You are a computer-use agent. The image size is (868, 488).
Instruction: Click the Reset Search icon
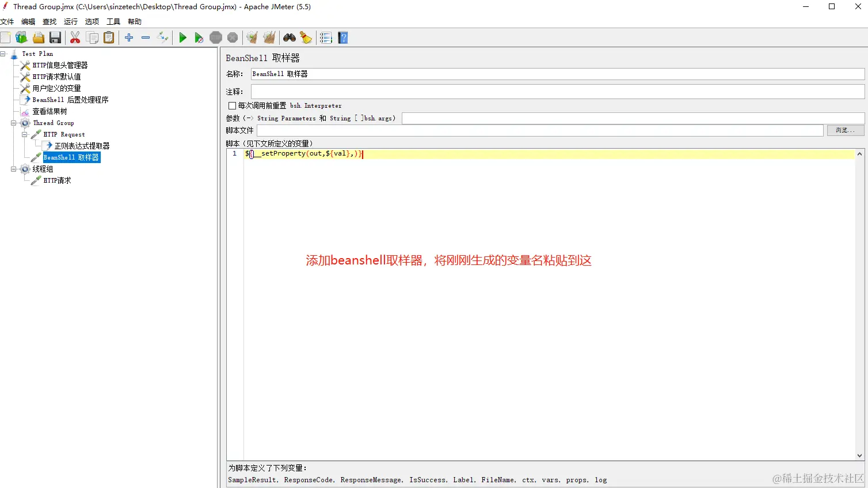[306, 38]
